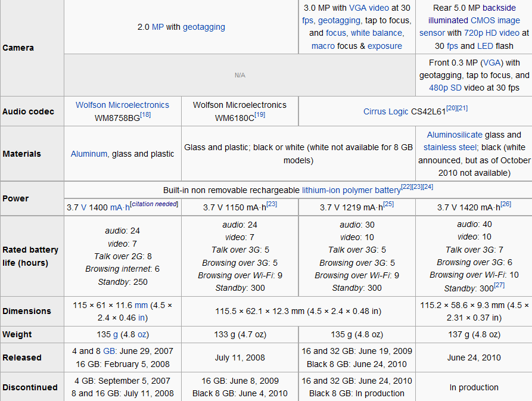Viewport: 532px width, 401px height.
Task: Open the lithium-ion polymer battery link
Action: pos(351,190)
